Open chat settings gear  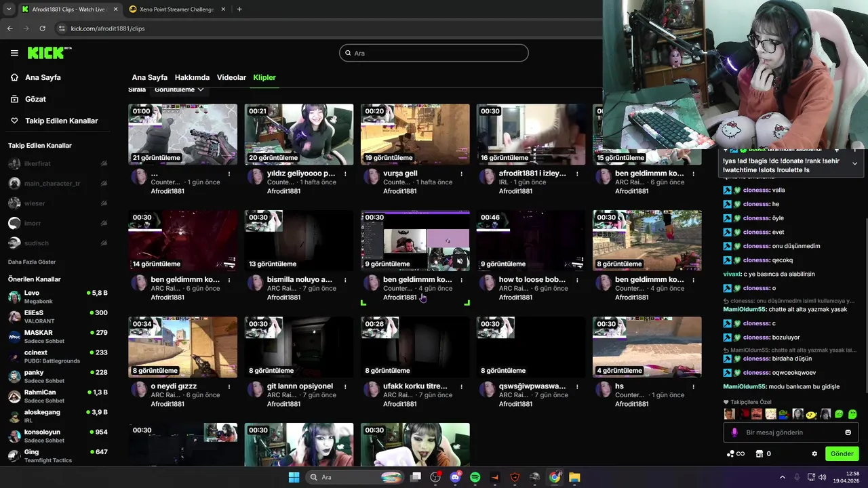(814, 454)
